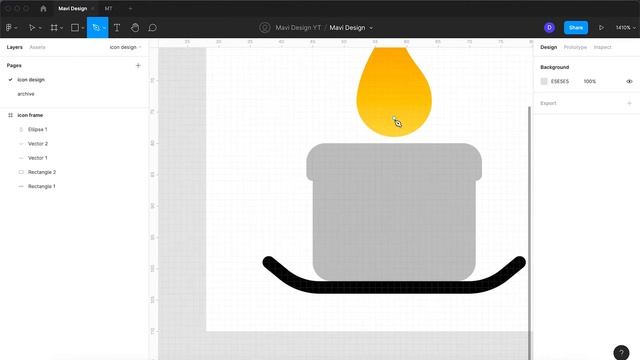
Task: Click the orange flame shape on canvas
Action: click(x=393, y=92)
